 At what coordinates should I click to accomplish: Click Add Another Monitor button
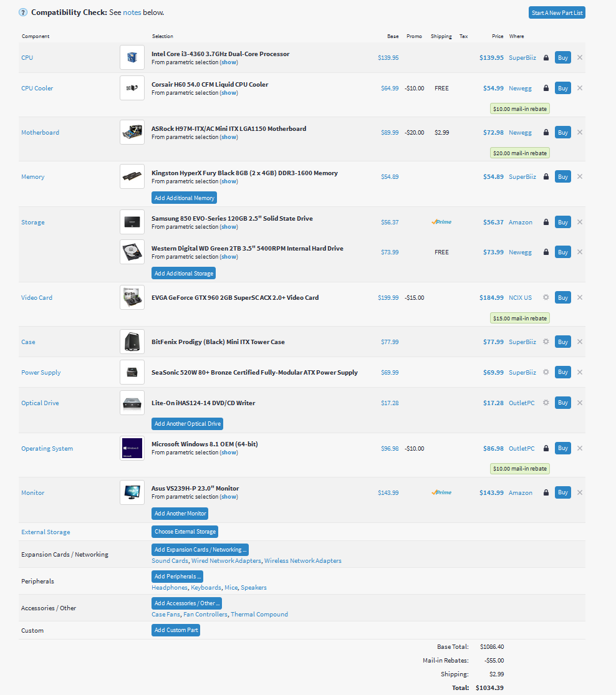point(180,514)
